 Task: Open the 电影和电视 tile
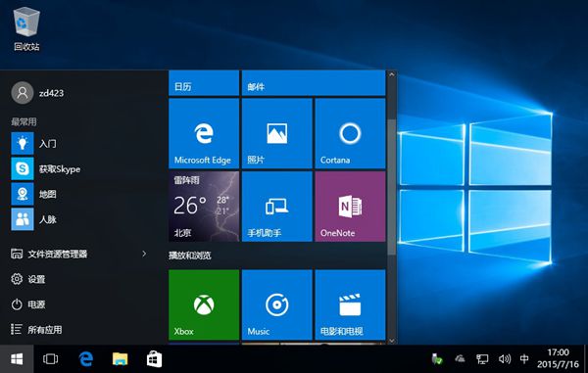[350, 304]
